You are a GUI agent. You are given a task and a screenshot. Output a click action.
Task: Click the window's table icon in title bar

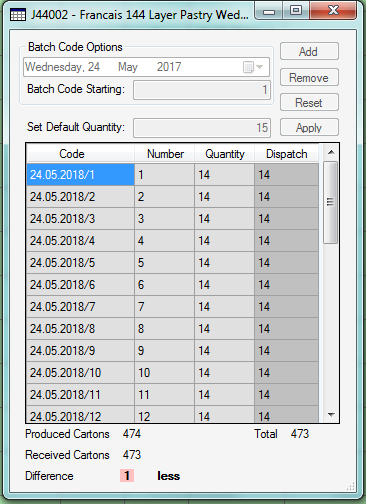(18, 15)
